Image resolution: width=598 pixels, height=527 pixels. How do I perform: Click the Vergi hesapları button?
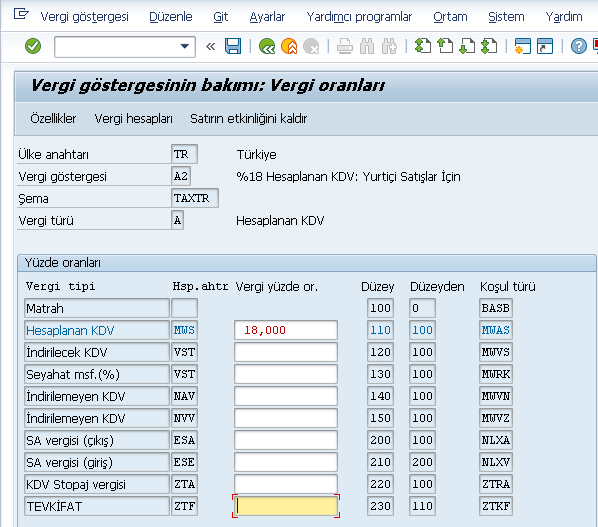coord(133,119)
